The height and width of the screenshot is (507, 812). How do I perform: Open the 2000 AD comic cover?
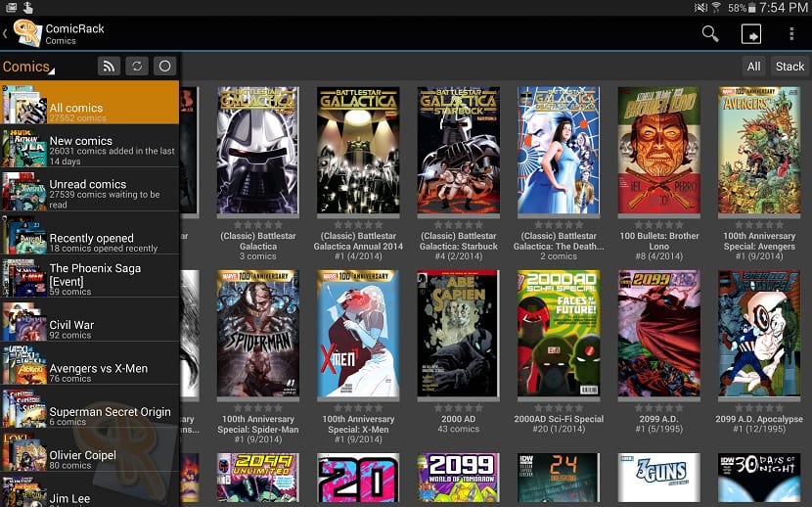pyautogui.click(x=458, y=334)
